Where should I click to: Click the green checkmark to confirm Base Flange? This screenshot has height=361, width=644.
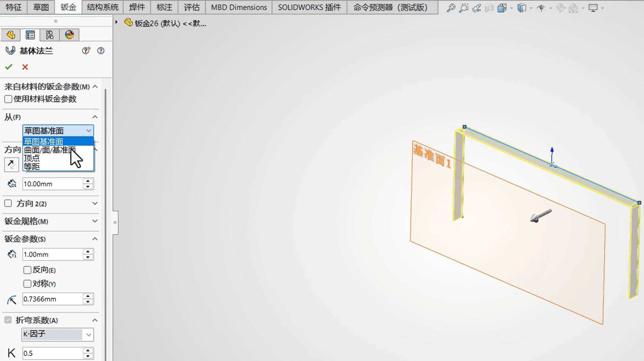[9, 67]
